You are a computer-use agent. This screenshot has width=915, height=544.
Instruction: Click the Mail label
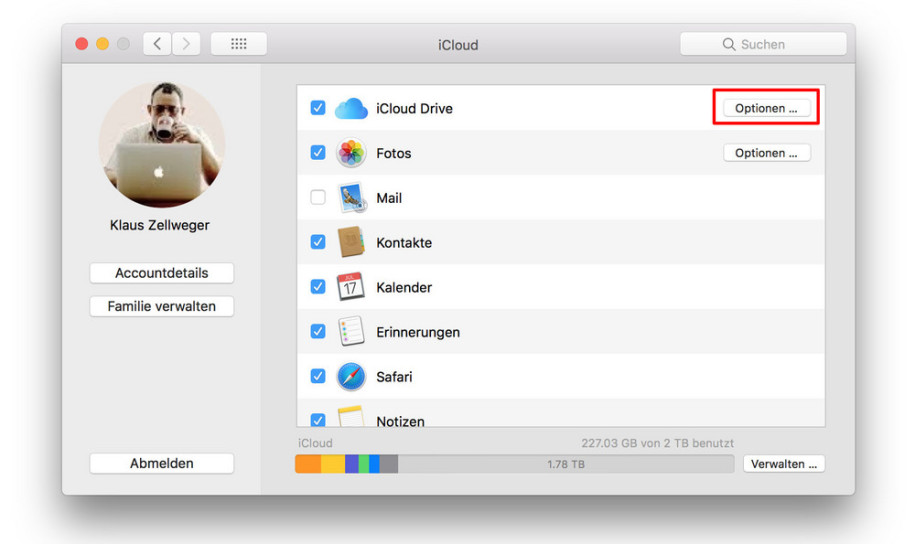(x=389, y=198)
